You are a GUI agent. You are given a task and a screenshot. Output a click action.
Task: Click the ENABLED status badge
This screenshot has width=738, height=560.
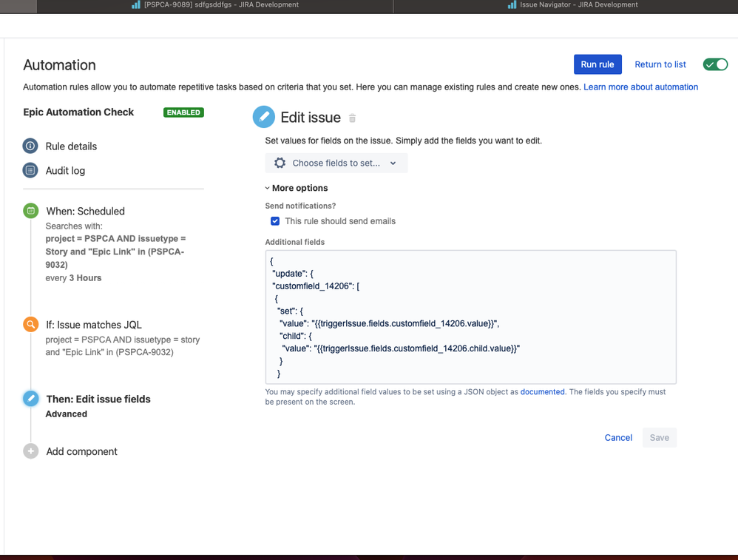click(183, 112)
